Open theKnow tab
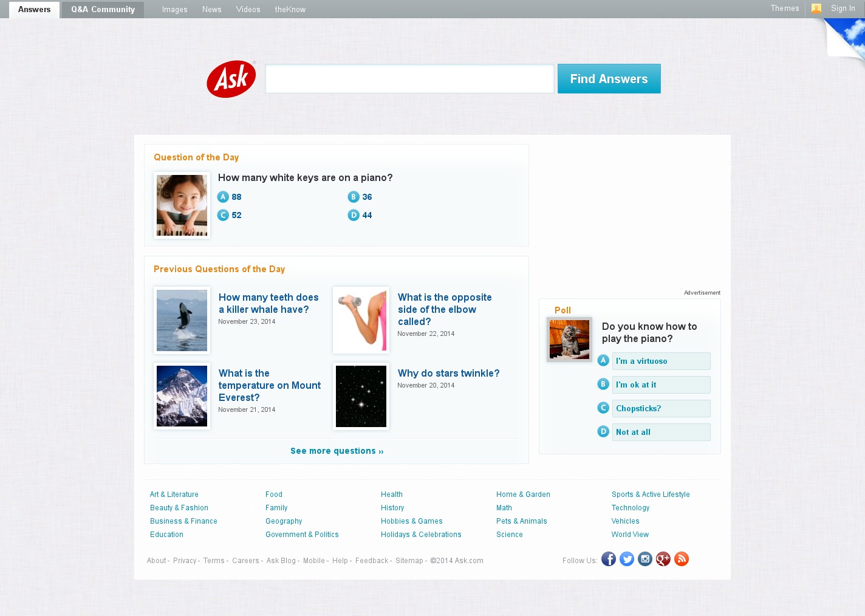865x616 pixels. click(290, 10)
